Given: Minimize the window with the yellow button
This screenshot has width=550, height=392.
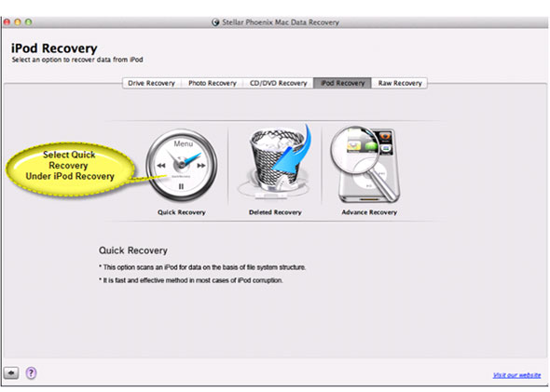Looking at the screenshot, I should click(x=18, y=22).
